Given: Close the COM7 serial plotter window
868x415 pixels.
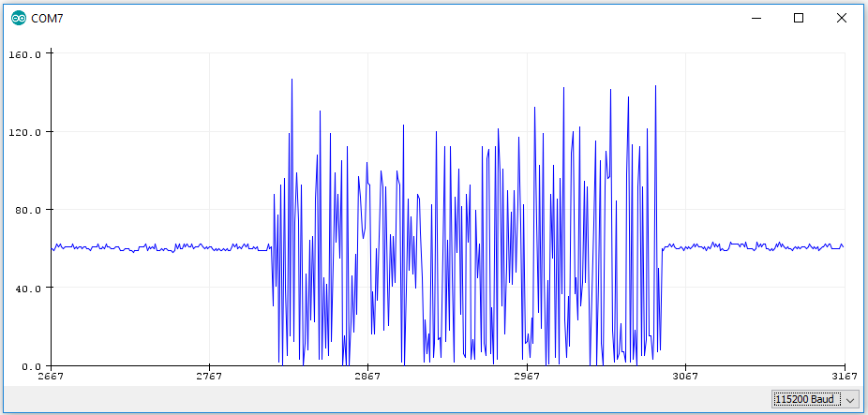Looking at the screenshot, I should tap(842, 18).
